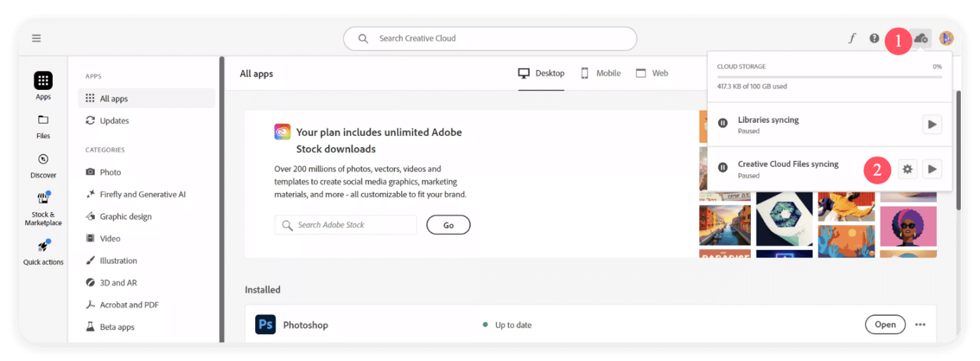Click magnifier icon in Search Creative Cloud

click(364, 38)
